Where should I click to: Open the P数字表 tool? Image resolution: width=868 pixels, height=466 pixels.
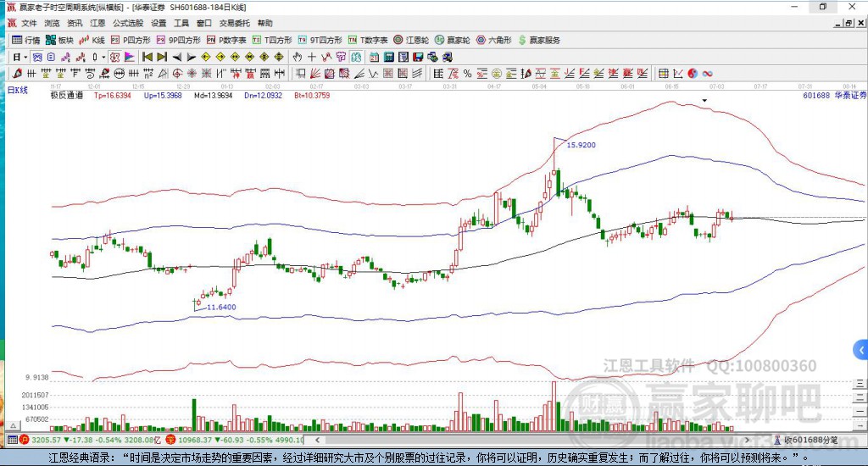[x=226, y=40]
